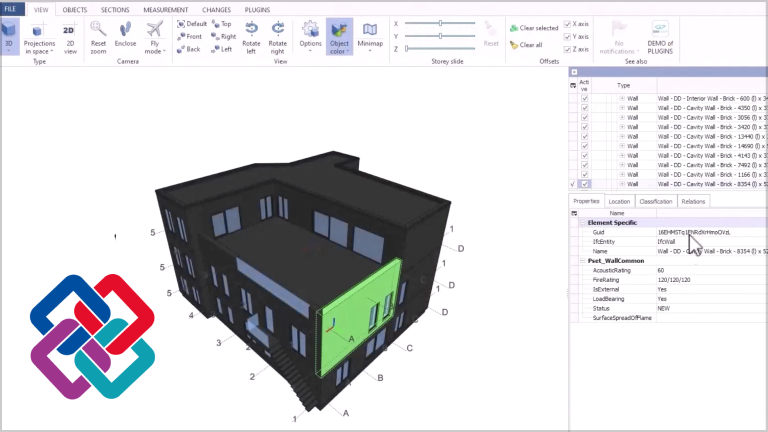The image size is (768, 432).
Task: Uncheck Active box for Interior Wall row
Action: pyautogui.click(x=584, y=98)
